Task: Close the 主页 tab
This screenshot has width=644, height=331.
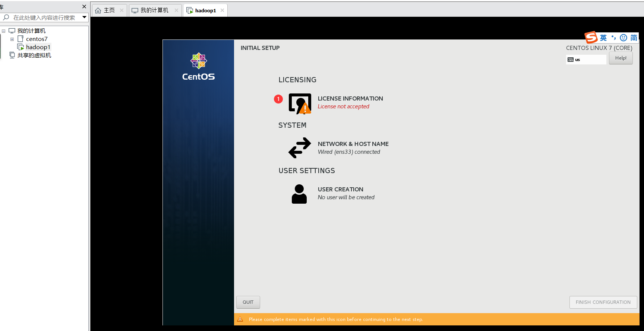Action: point(121,10)
